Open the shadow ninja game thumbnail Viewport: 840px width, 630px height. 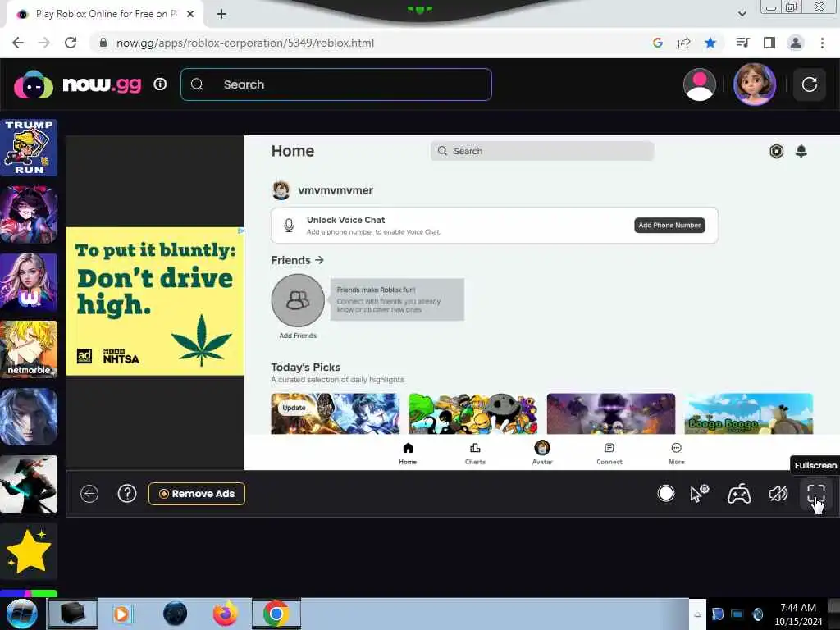[x=29, y=484]
